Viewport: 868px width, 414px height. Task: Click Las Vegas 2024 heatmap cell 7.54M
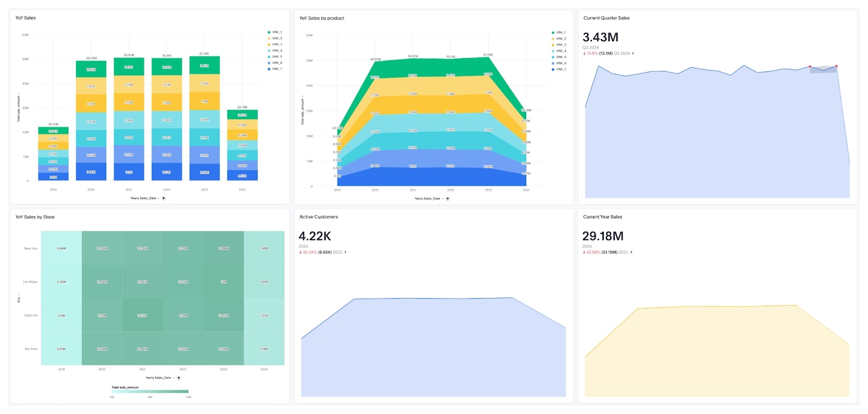click(264, 282)
